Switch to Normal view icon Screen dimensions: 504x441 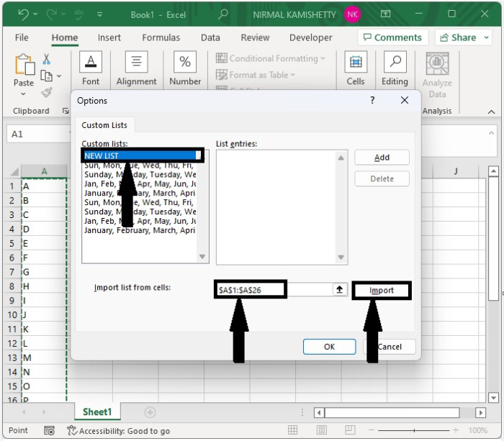[292, 429]
